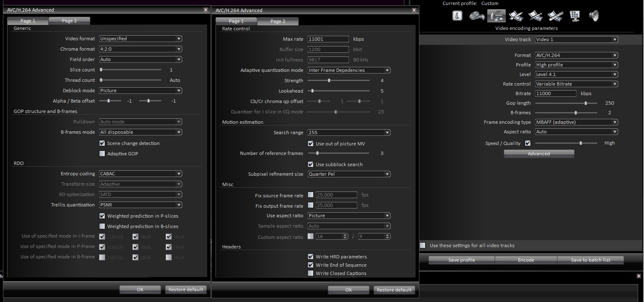This screenshot has width=644, height=302.
Task: Open the Use aspect ratio dropdown
Action: [349, 216]
